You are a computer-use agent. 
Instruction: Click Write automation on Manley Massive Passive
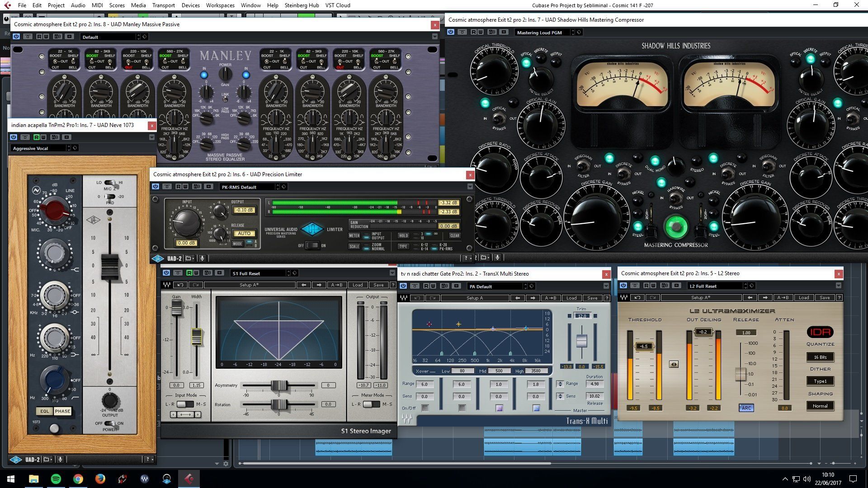[x=46, y=37]
